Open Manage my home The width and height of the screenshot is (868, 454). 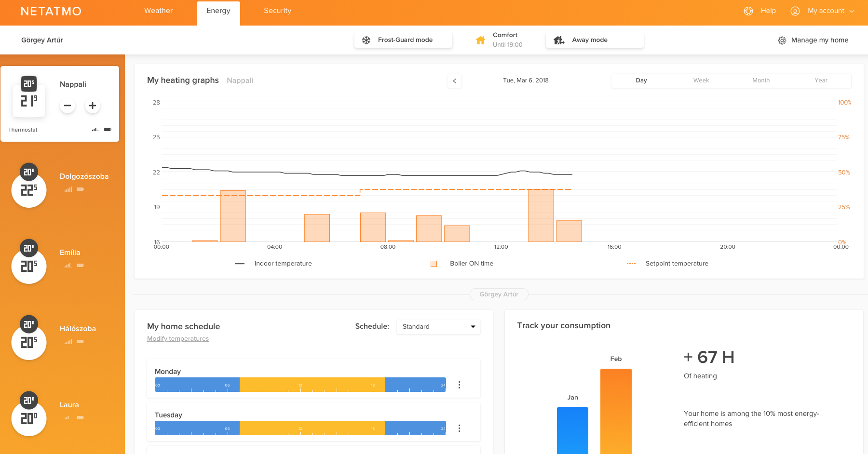(x=813, y=40)
